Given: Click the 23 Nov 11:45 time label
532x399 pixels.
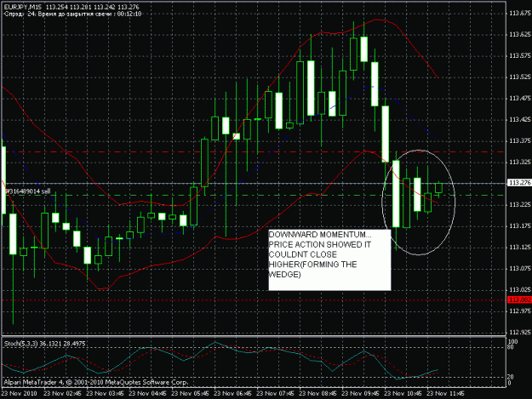Looking at the screenshot, I should click(445, 394).
